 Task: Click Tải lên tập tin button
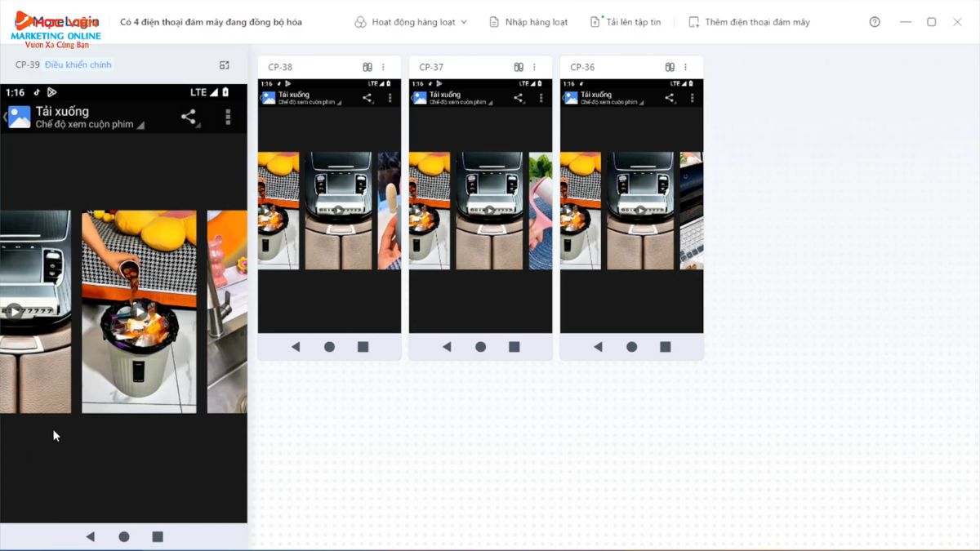[626, 22]
